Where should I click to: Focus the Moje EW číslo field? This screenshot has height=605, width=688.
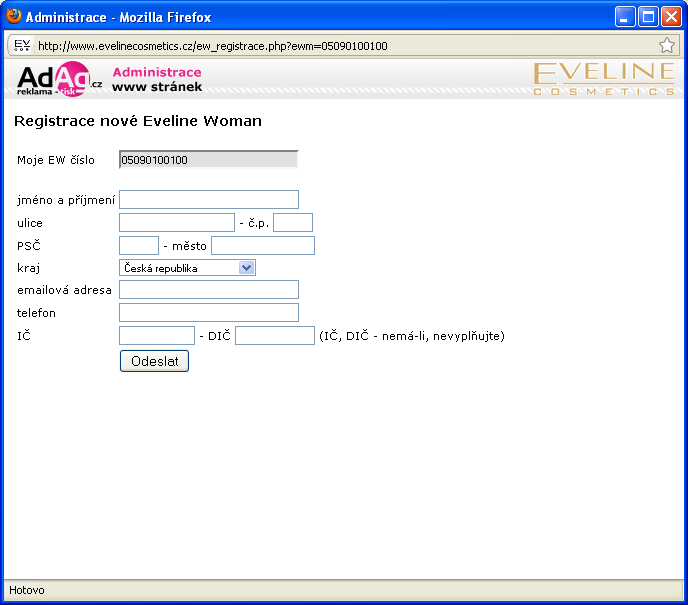[209, 159]
